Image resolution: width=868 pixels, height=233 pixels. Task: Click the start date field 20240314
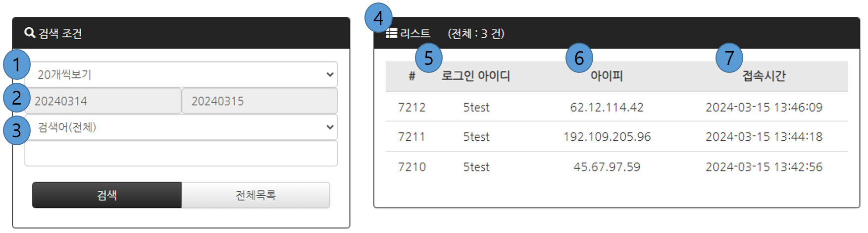click(104, 101)
